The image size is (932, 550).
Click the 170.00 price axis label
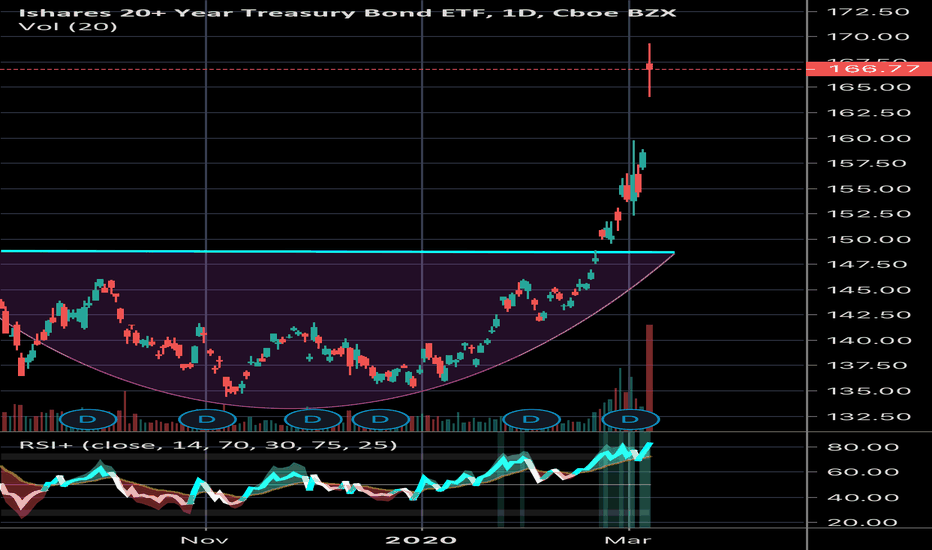868,37
